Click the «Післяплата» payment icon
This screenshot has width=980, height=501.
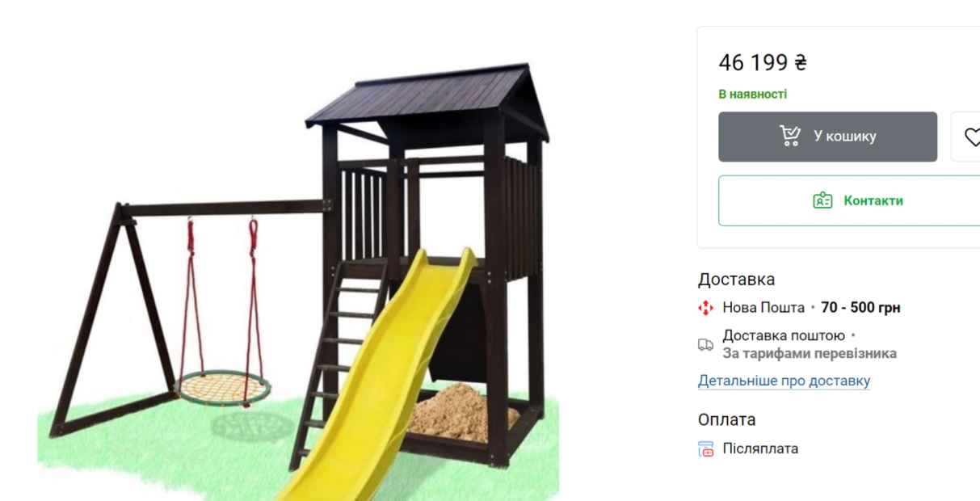click(706, 449)
